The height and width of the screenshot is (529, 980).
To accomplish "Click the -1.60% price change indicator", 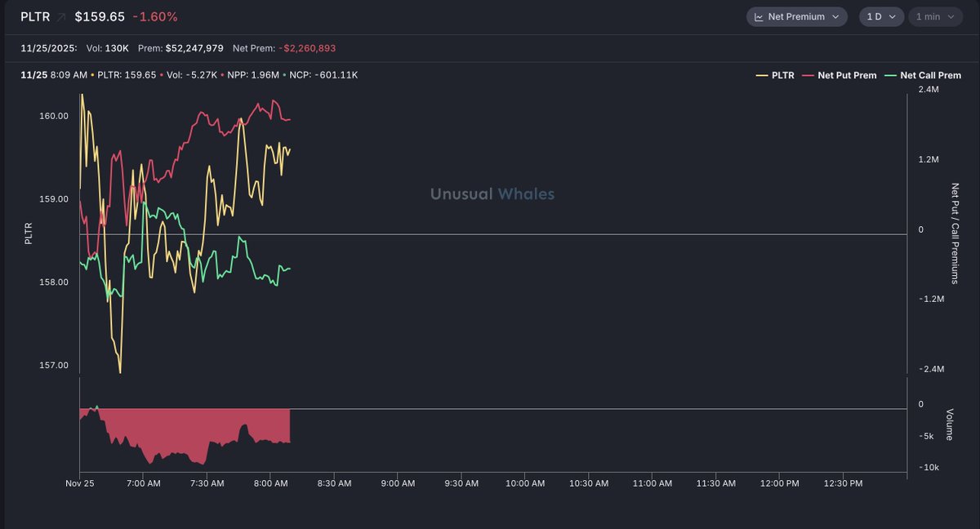I will click(154, 17).
